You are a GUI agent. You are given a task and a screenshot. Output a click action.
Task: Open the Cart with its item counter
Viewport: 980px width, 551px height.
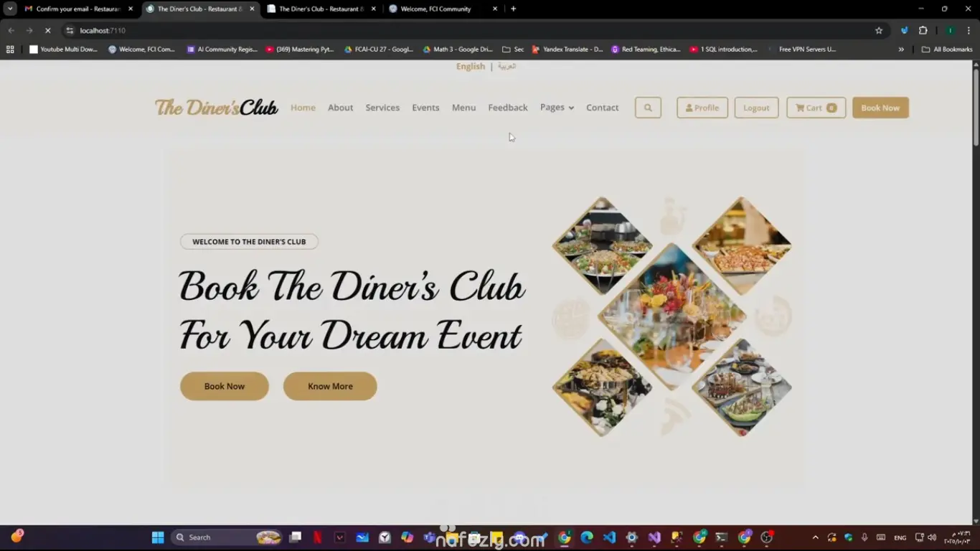coord(816,108)
